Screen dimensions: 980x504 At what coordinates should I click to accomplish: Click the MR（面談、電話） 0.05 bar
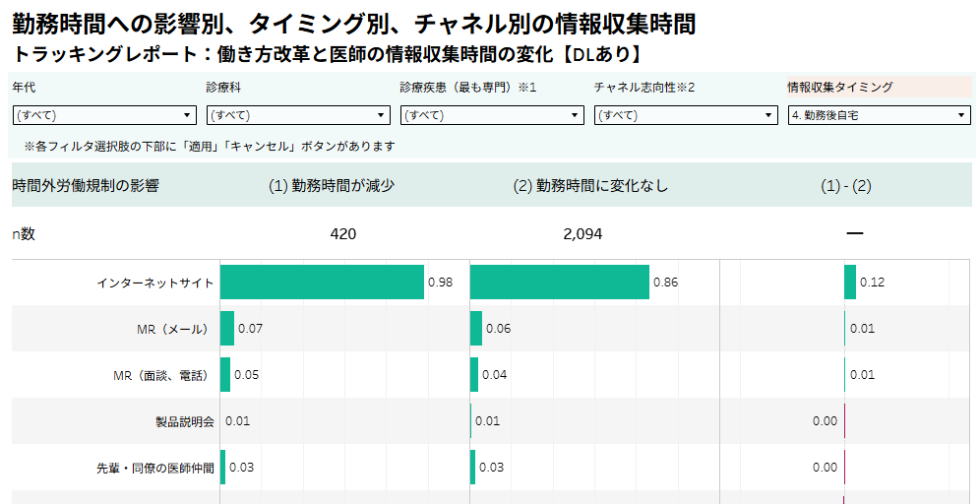pyautogui.click(x=225, y=375)
